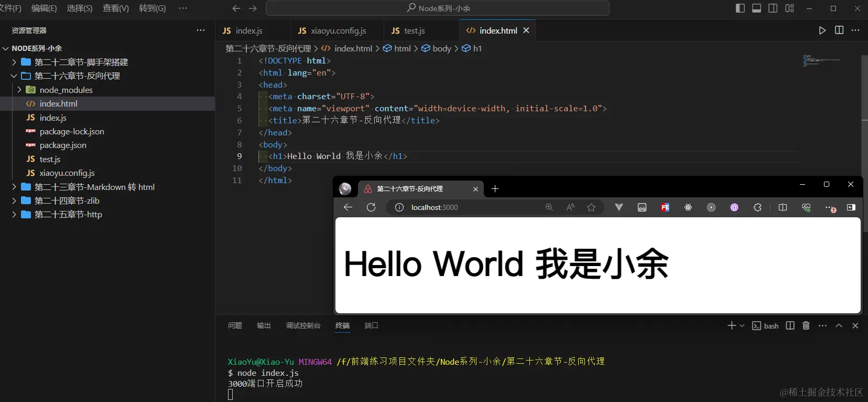
Task: Click the zoom magnifier in address bar
Action: click(549, 207)
